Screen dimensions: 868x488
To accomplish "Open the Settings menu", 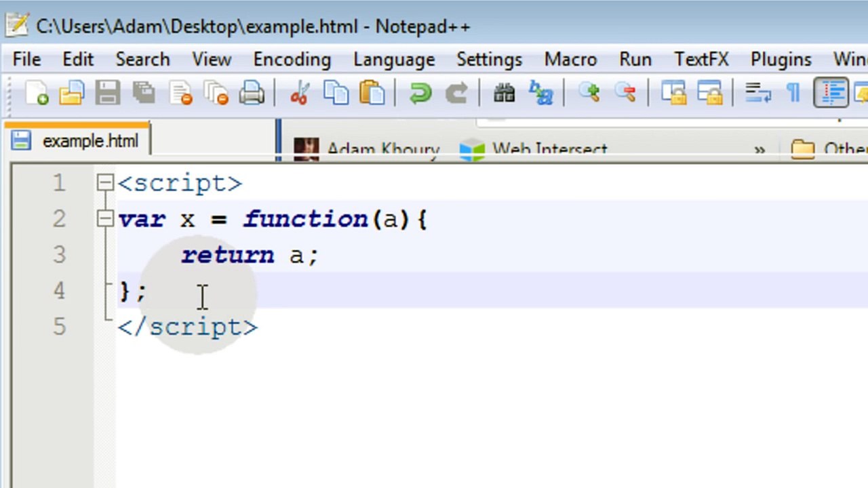I will click(x=490, y=60).
